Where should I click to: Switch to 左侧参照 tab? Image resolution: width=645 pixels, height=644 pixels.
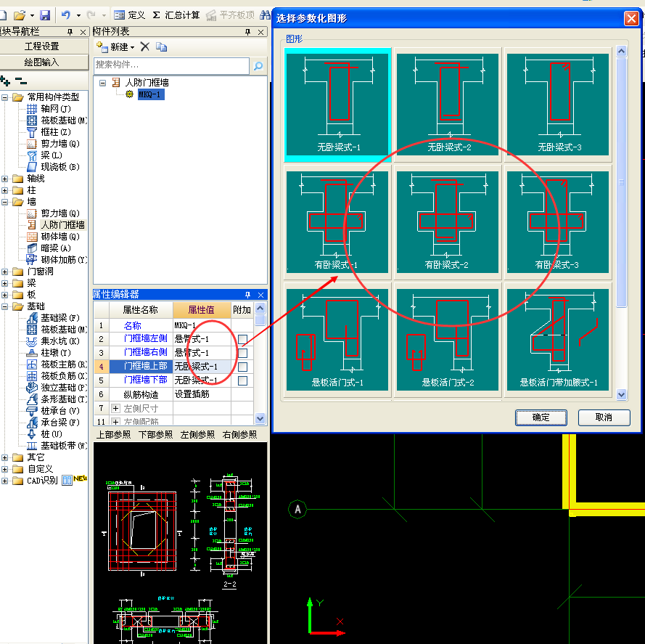197,434
